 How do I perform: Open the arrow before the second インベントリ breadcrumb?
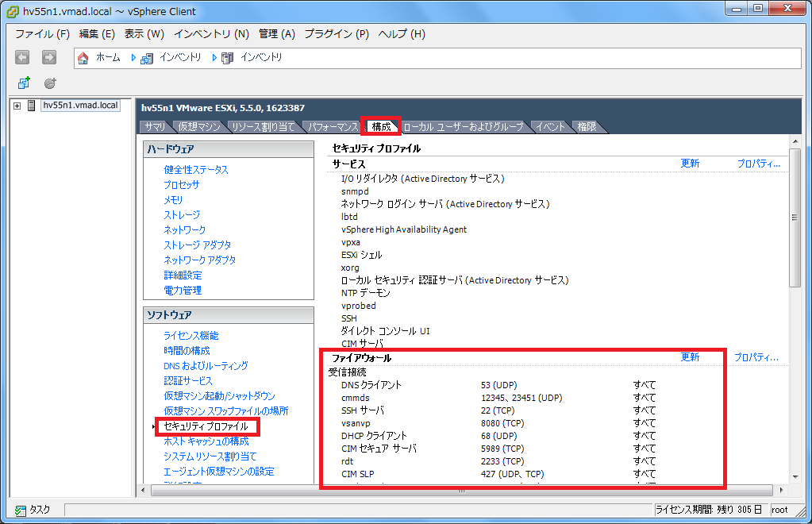point(214,58)
